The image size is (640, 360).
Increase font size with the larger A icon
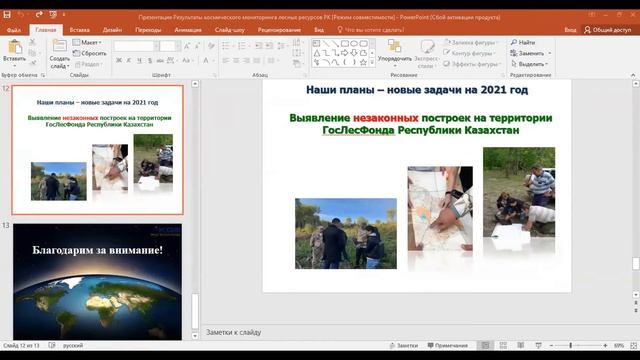pyautogui.click(x=187, y=46)
